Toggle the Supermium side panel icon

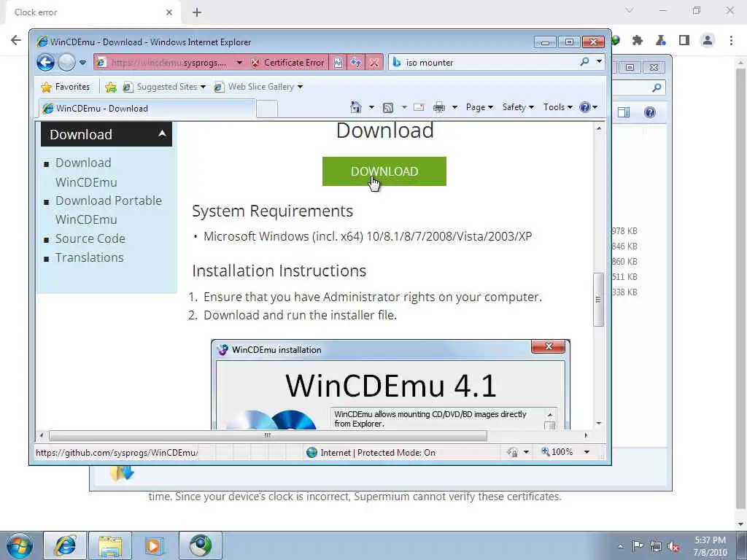(684, 41)
